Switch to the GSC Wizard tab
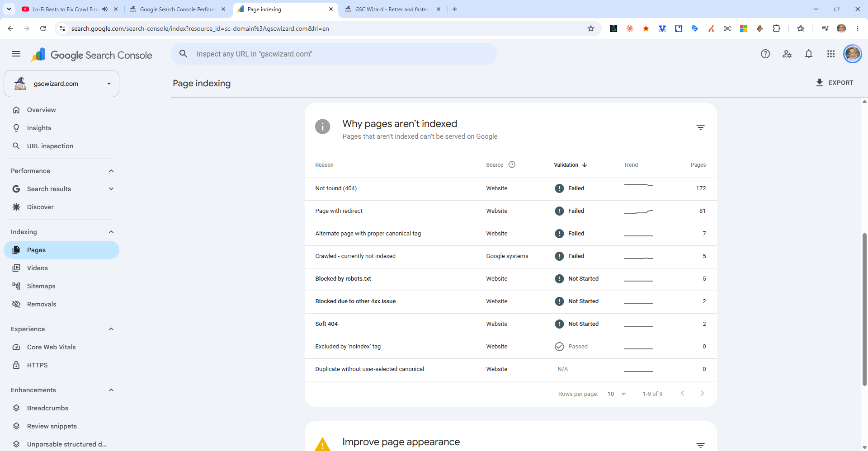 [x=392, y=9]
